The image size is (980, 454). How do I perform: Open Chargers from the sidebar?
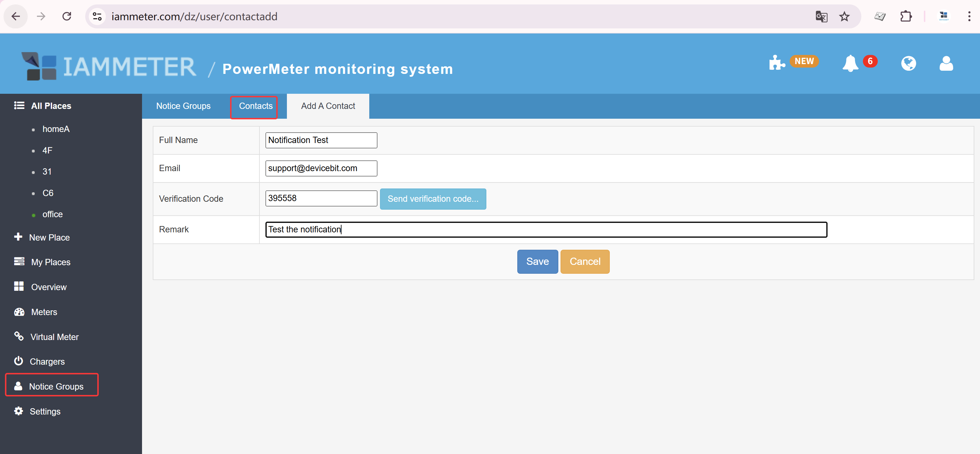coord(47,361)
